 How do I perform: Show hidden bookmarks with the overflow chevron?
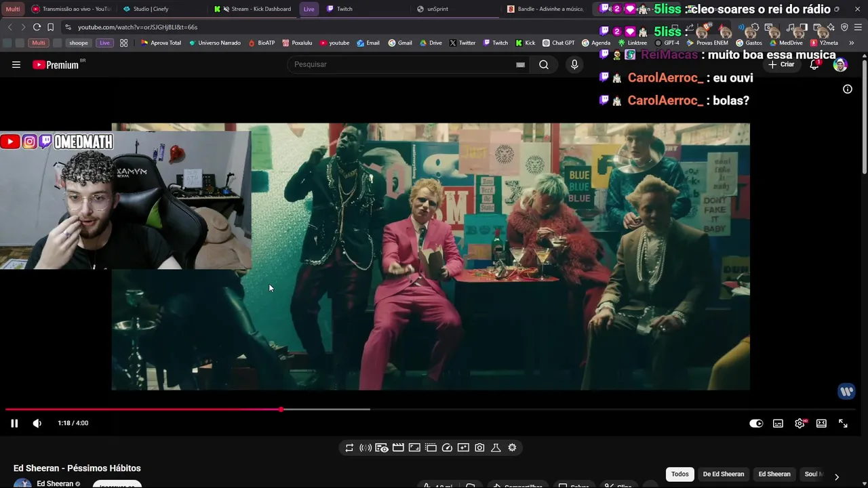[x=851, y=43]
